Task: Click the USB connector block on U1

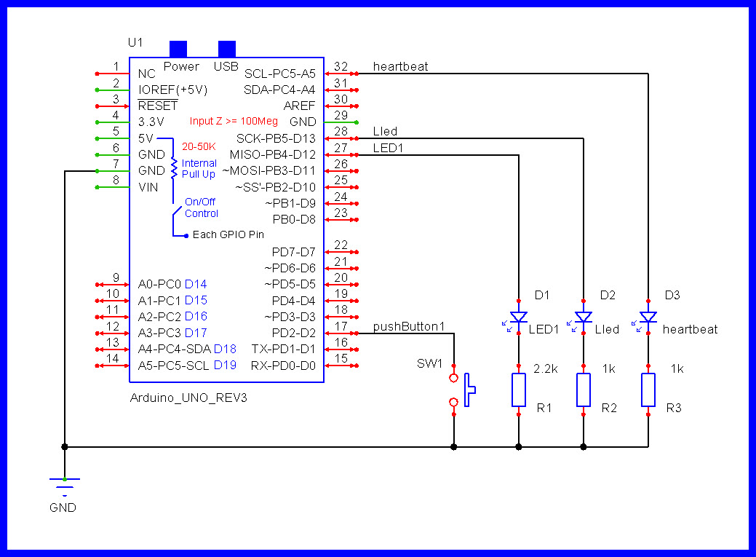Action: (x=226, y=48)
